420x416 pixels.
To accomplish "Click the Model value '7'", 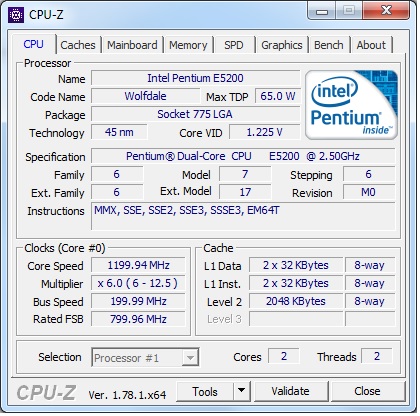I will (x=245, y=174).
